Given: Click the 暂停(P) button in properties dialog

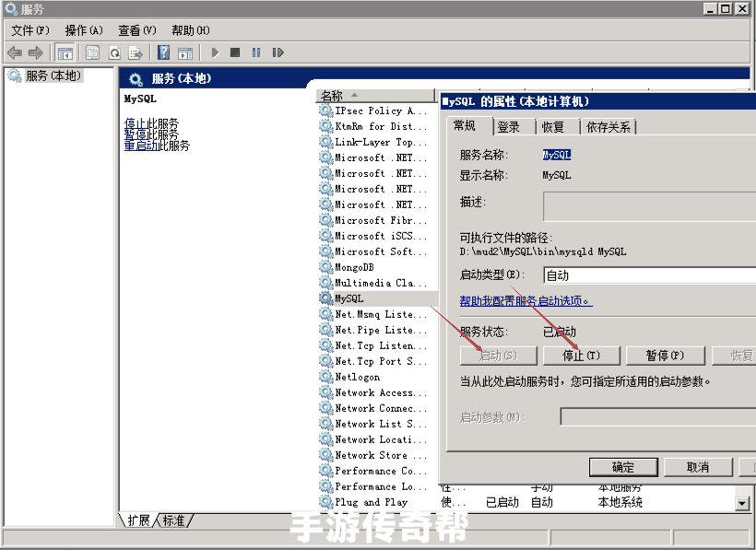Looking at the screenshot, I should (665, 356).
